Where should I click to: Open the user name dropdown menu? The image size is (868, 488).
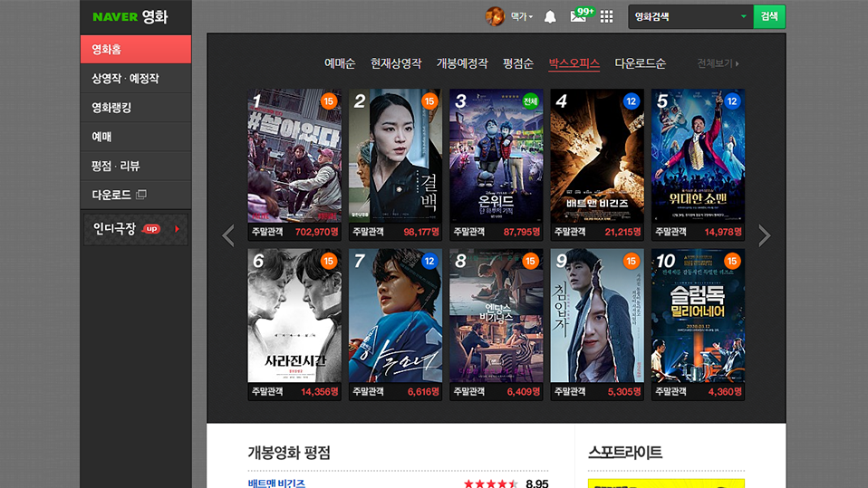point(522,17)
